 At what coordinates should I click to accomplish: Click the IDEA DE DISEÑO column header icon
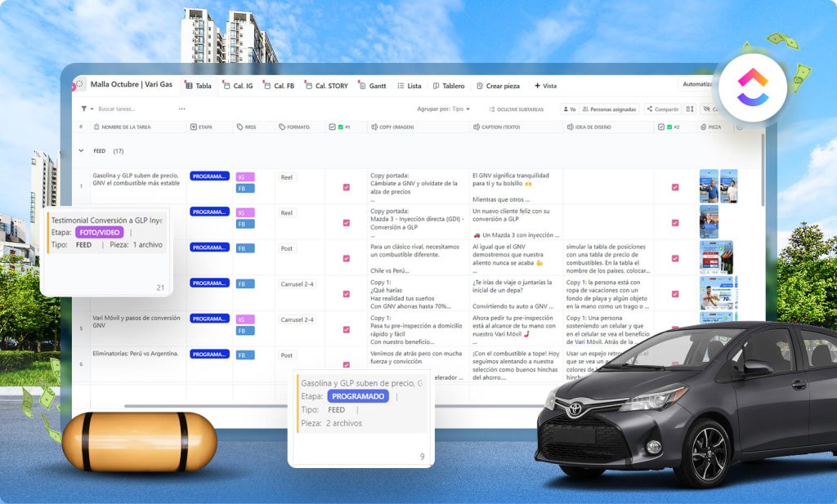tap(570, 127)
